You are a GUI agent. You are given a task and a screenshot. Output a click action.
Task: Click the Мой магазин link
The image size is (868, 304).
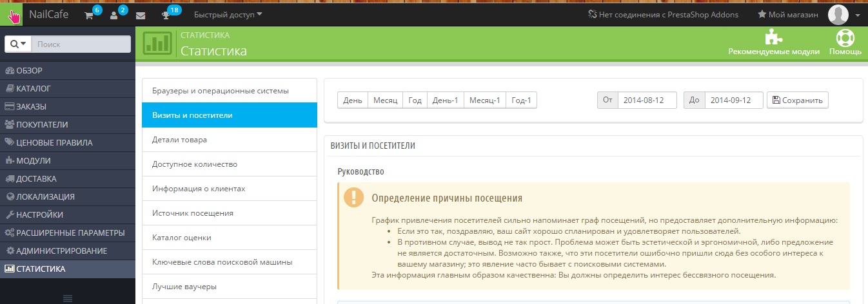coord(788,14)
